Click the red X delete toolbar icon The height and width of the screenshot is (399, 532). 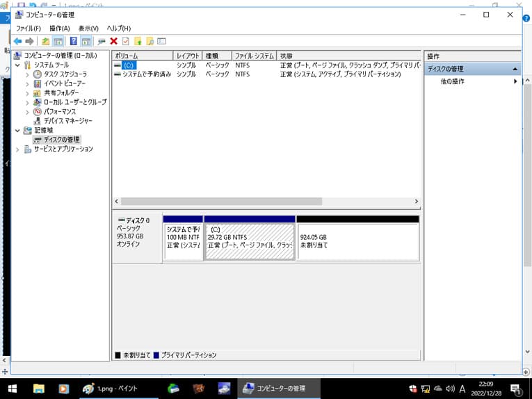[113, 41]
